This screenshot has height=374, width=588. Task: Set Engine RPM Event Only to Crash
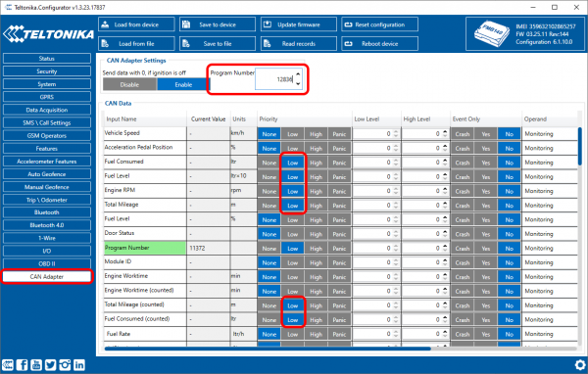click(463, 192)
